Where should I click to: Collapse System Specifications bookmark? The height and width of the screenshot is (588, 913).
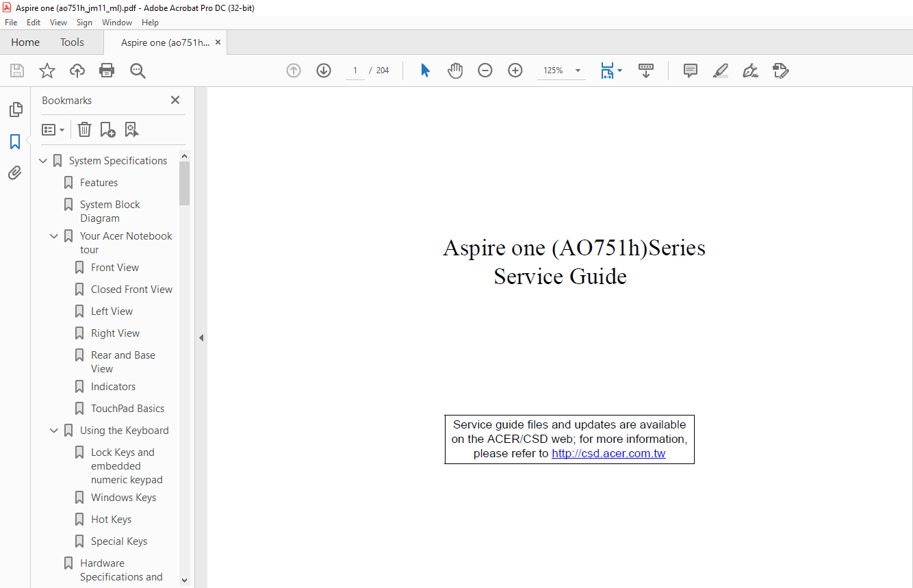pyautogui.click(x=43, y=161)
